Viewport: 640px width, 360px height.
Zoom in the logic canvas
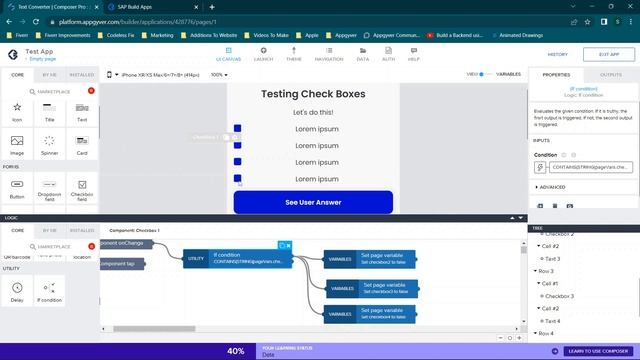pyautogui.click(x=519, y=338)
